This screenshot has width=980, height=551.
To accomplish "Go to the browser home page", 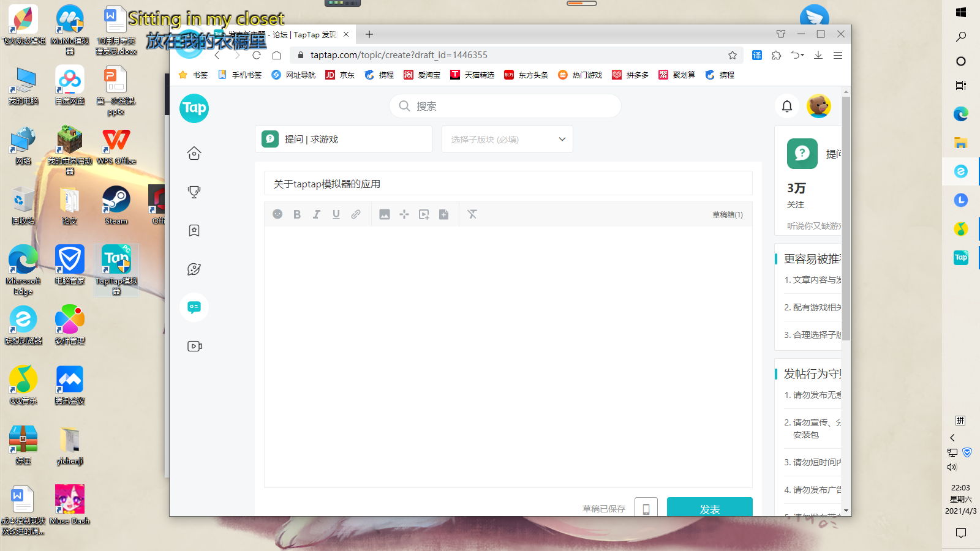I will tap(277, 55).
